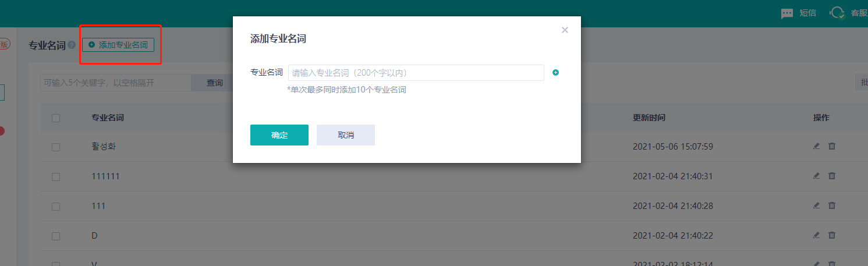Click the dialog title 添加专业名词
This screenshot has width=868, height=266.
pyautogui.click(x=278, y=39)
